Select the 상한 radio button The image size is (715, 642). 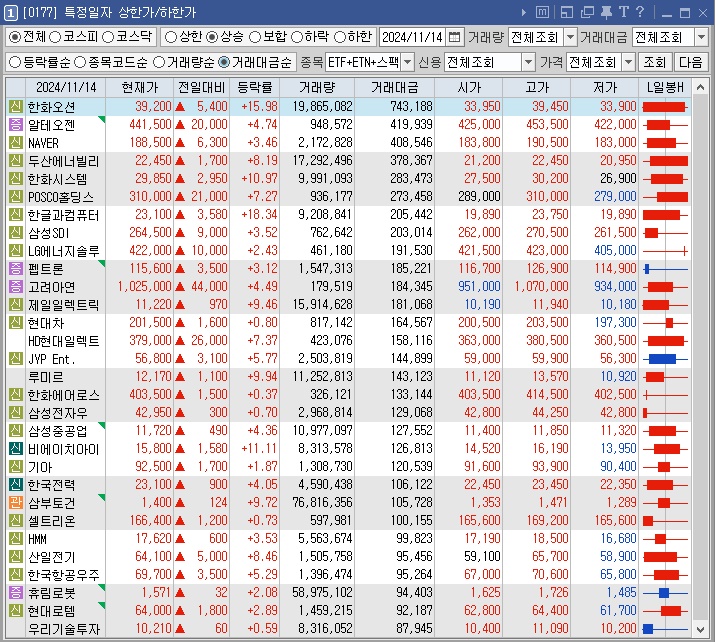(171, 37)
